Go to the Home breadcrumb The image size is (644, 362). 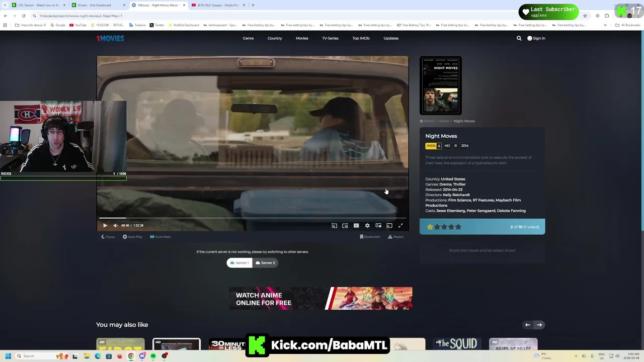point(427,121)
